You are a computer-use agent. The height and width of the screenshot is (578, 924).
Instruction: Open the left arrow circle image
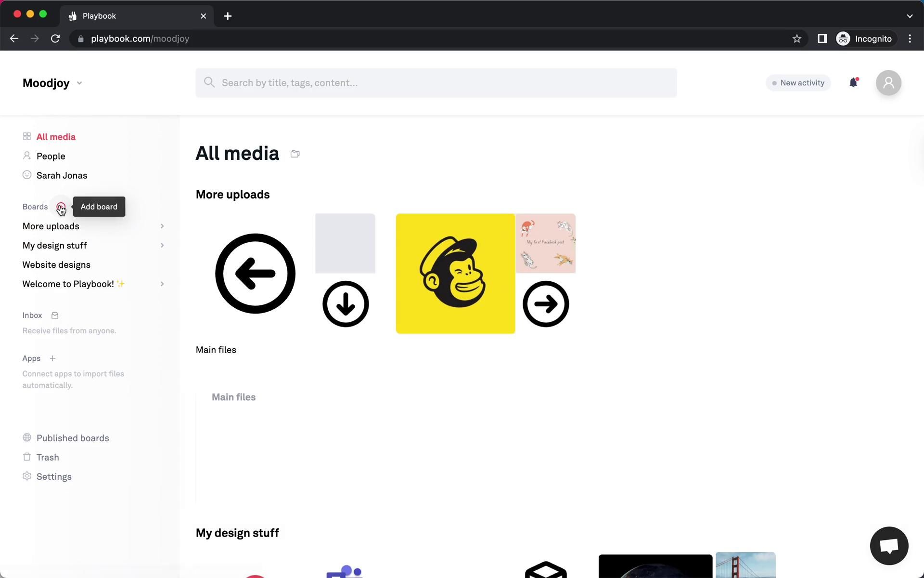click(255, 274)
